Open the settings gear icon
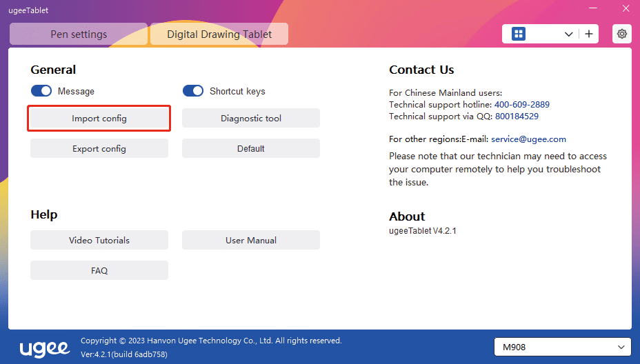The height and width of the screenshot is (364, 640). [621, 34]
